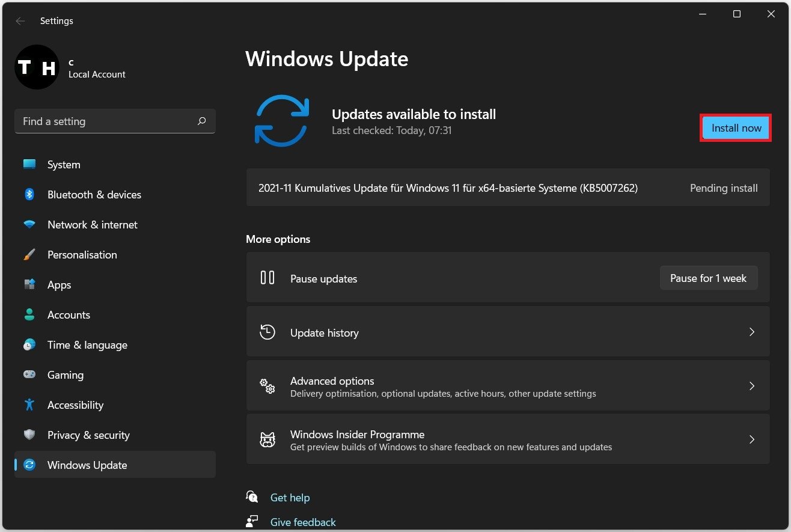
Task: Click the Find a setting search box
Action: (115, 121)
